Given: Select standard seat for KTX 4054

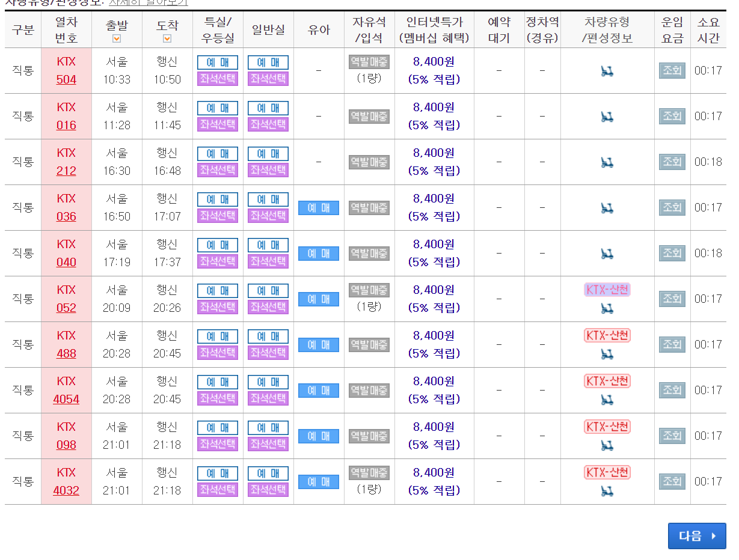Looking at the screenshot, I should click(x=268, y=398).
